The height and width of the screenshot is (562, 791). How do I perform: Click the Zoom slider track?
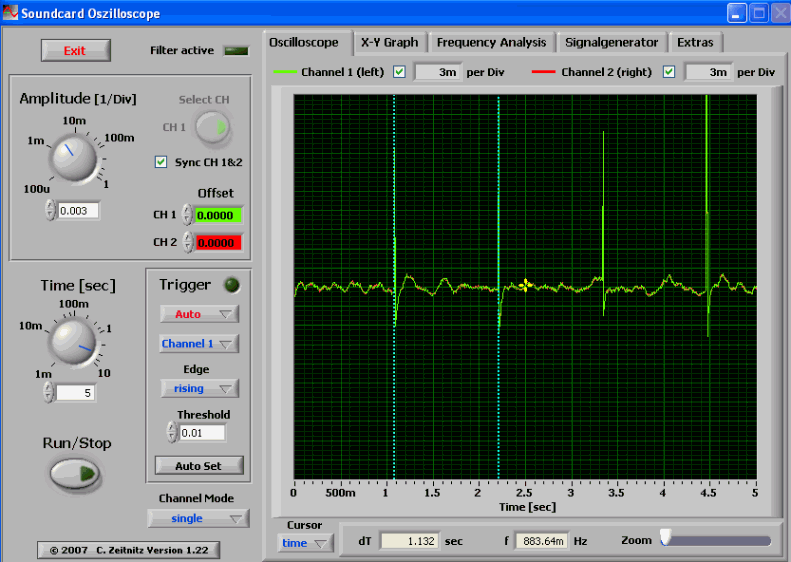click(717, 541)
